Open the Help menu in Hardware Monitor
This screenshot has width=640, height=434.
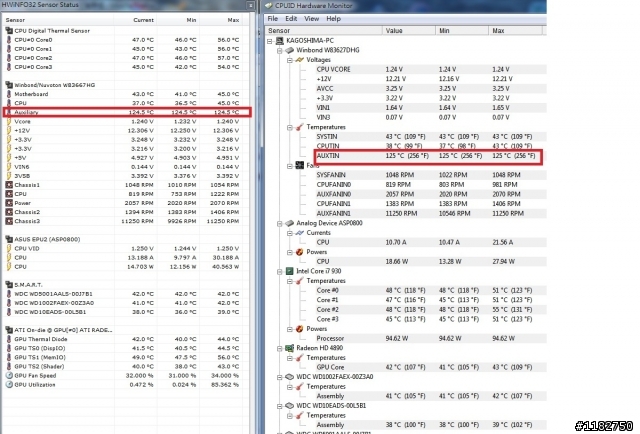(x=333, y=19)
